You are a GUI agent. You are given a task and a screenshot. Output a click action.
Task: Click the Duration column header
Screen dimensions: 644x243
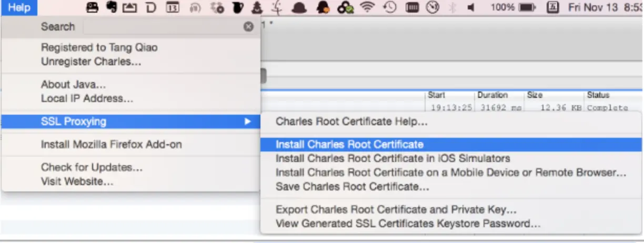pyautogui.click(x=492, y=95)
